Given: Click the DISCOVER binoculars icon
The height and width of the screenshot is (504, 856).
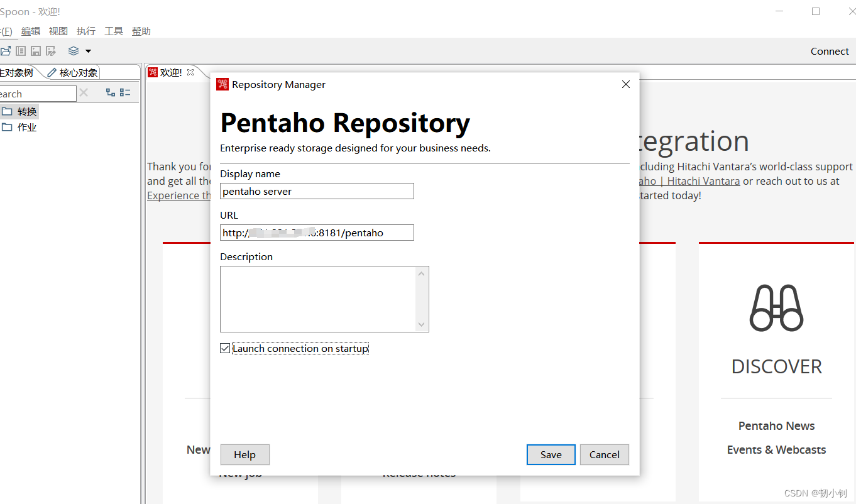Looking at the screenshot, I should pyautogui.click(x=777, y=308).
